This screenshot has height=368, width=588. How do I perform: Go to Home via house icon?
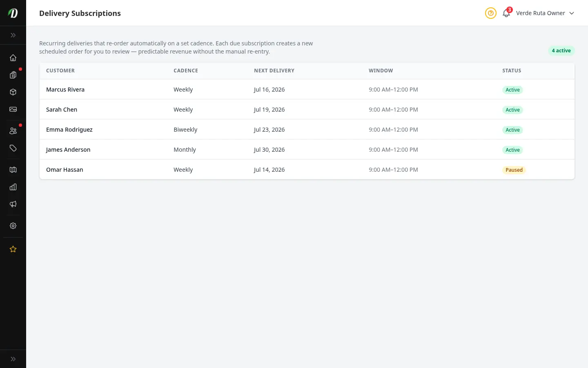(13, 58)
